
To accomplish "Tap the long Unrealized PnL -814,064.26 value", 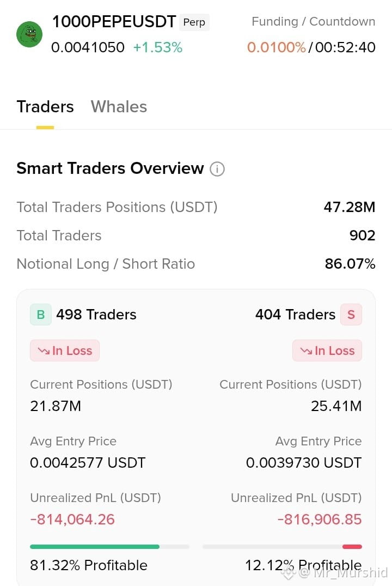I will pyautogui.click(x=72, y=519).
